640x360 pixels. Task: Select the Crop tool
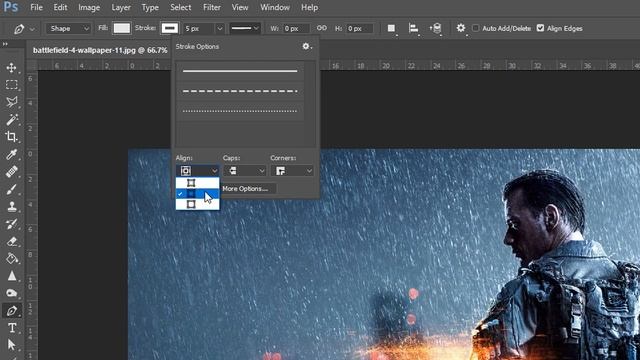(11, 137)
